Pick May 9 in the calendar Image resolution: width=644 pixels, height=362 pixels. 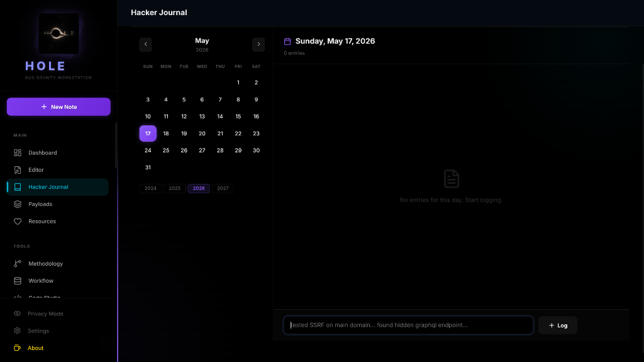tap(257, 99)
